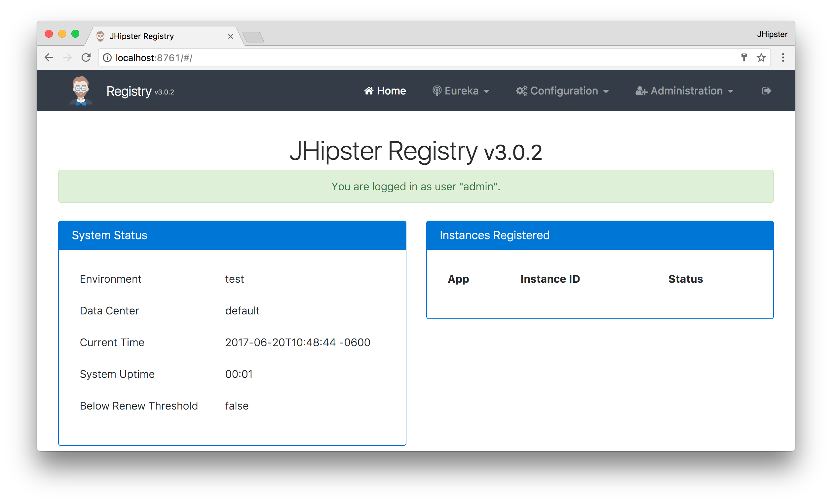This screenshot has height=504, width=832.
Task: Click the JHipster mascot logo in navbar
Action: (81, 91)
